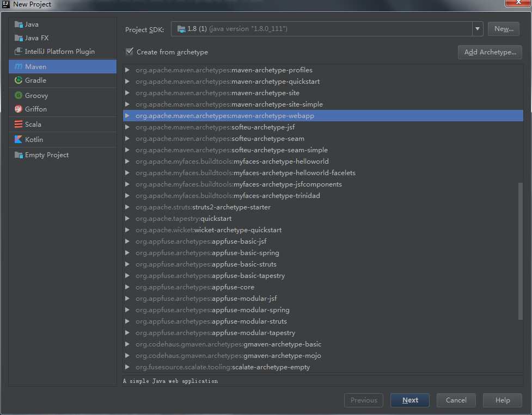Choose IntelliJ Platform Plugin project type

click(60, 52)
